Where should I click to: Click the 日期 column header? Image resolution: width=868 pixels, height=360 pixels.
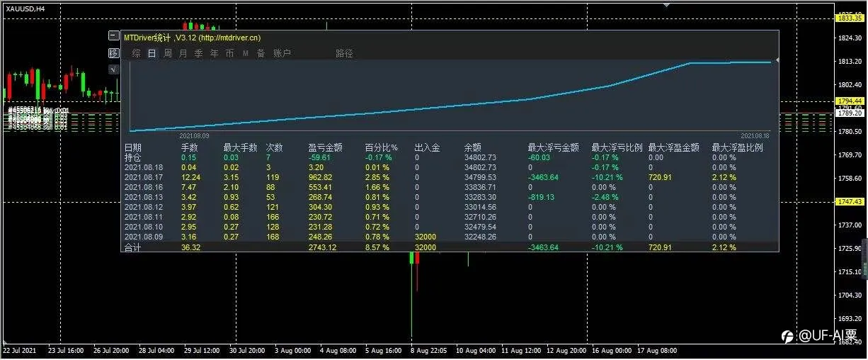(x=133, y=147)
